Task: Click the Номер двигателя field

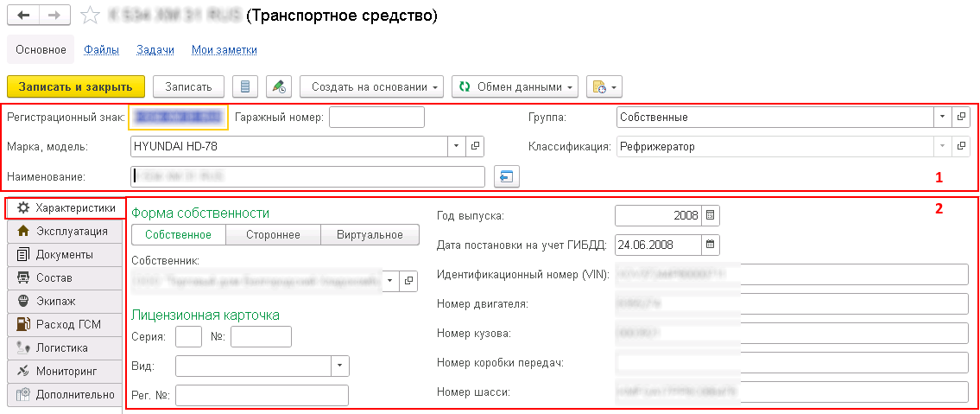Action: (x=792, y=304)
